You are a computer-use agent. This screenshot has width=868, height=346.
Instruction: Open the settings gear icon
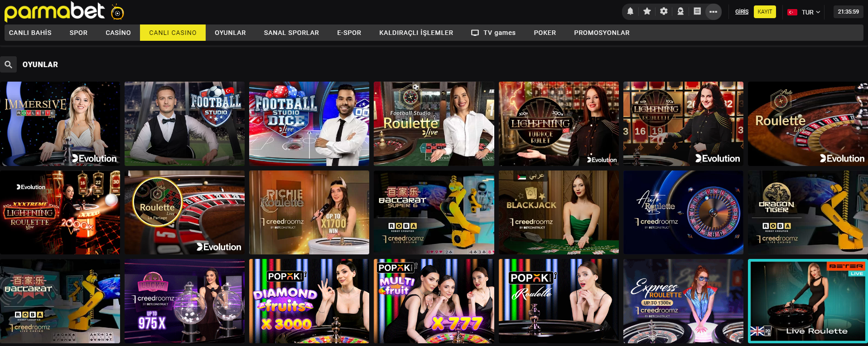tap(664, 11)
